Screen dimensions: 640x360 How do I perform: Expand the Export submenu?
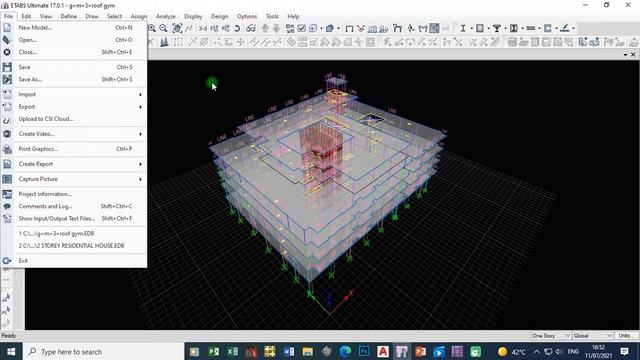(x=74, y=107)
